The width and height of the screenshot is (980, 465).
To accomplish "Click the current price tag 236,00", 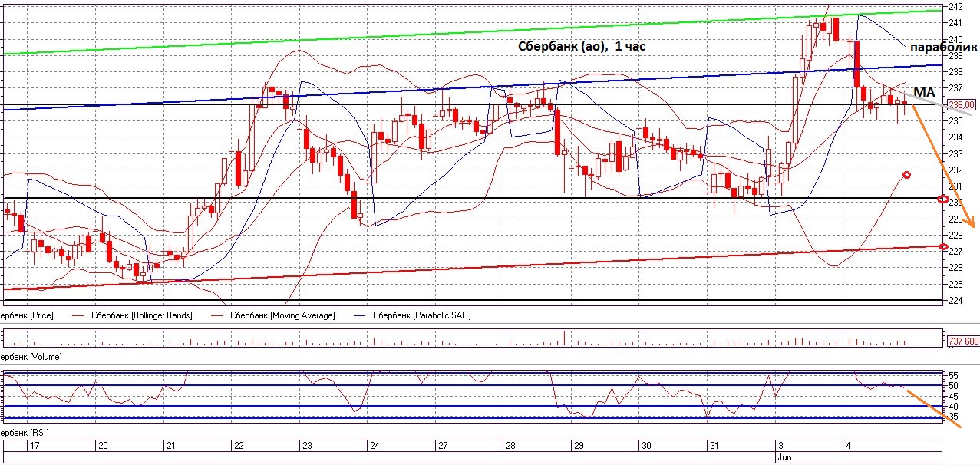I will (963, 104).
